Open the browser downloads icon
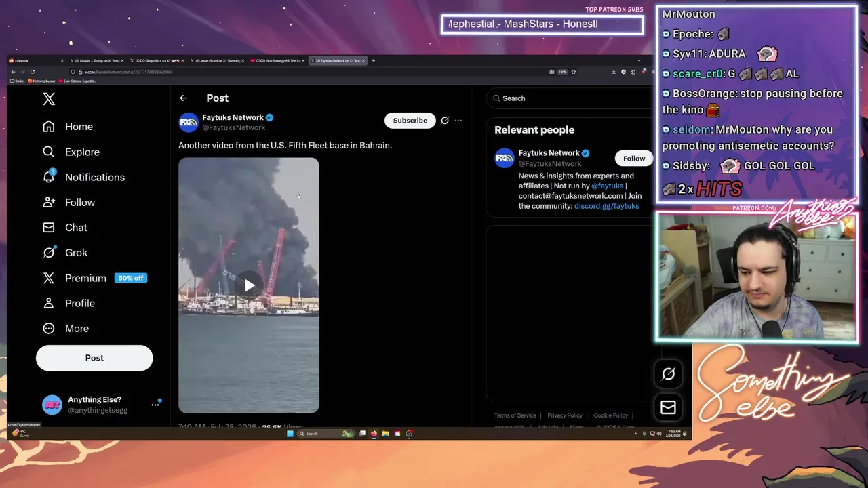Screen dimensions: 868x488 pos(614,72)
